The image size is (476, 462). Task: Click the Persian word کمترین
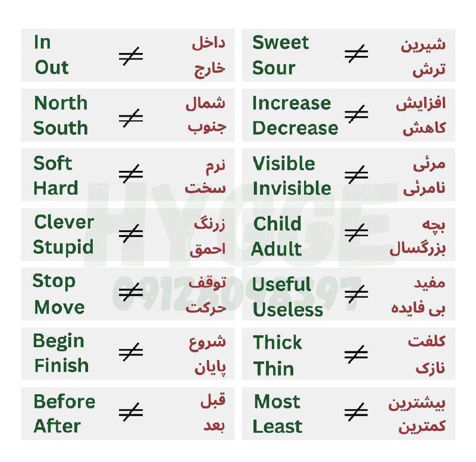pos(422,426)
